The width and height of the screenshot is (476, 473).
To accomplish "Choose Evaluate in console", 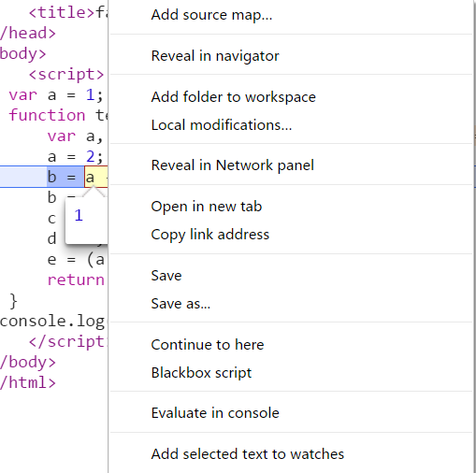I will pos(215,413).
